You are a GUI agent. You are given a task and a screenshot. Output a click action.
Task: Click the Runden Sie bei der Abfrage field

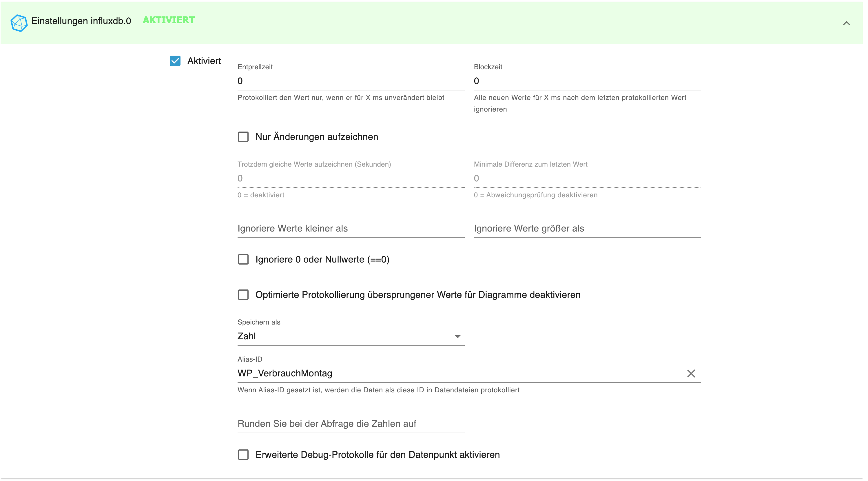[x=351, y=424]
